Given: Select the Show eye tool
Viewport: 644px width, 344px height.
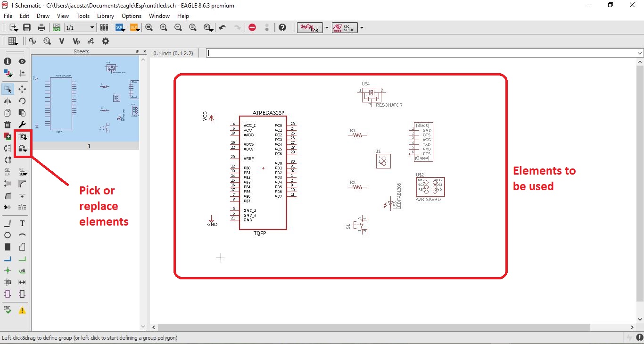Looking at the screenshot, I should click(x=22, y=61).
